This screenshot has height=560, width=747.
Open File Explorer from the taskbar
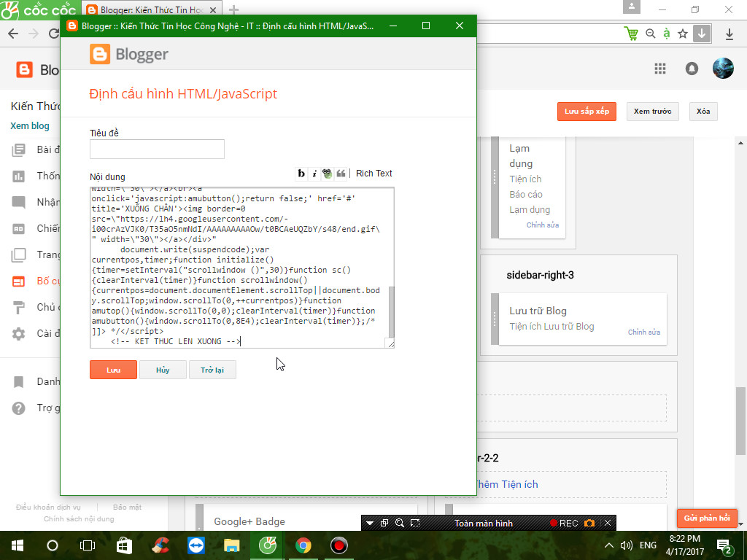(x=231, y=545)
